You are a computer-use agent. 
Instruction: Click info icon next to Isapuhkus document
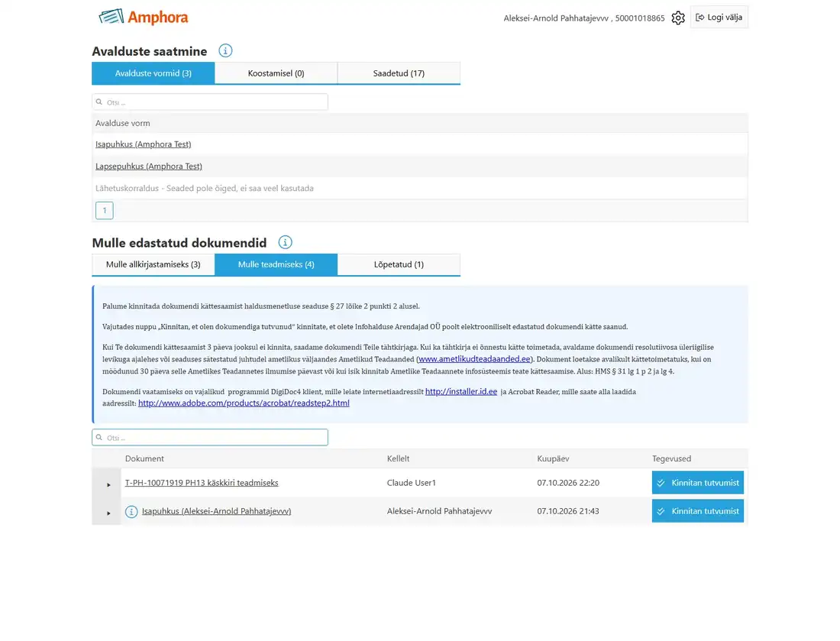(131, 511)
